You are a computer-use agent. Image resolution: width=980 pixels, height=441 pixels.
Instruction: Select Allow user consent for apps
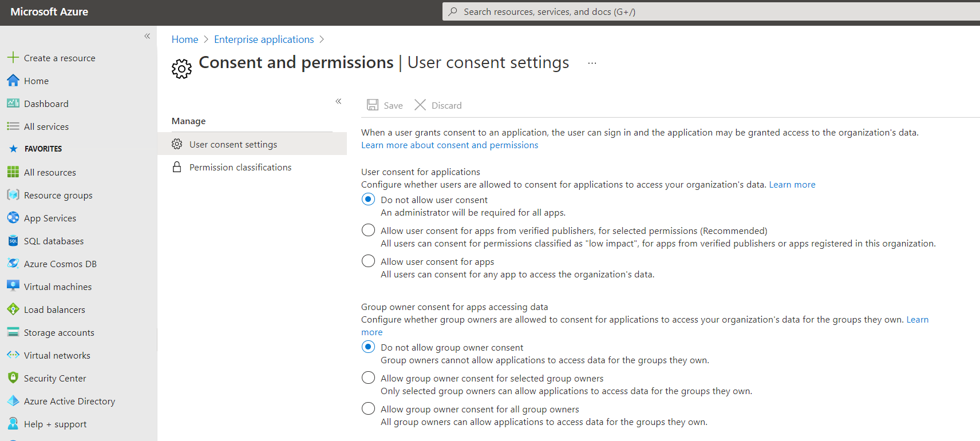pos(368,261)
